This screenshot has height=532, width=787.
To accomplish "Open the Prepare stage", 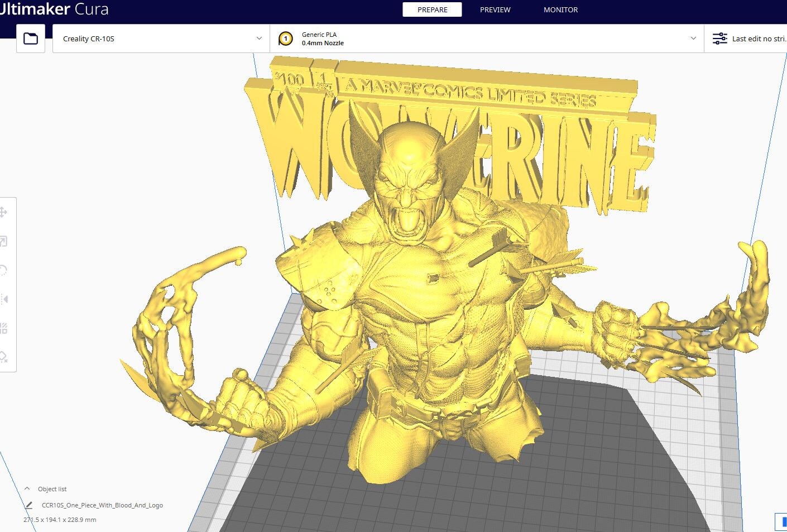I will coord(432,9).
